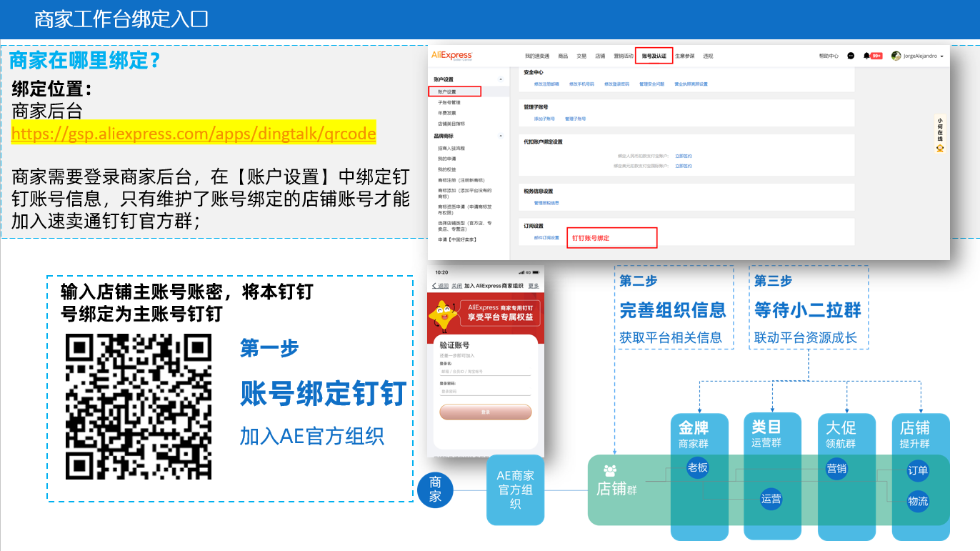Viewport: 980px width, 551px height.
Task: Click the 管理安全问题 link
Action: tap(652, 84)
